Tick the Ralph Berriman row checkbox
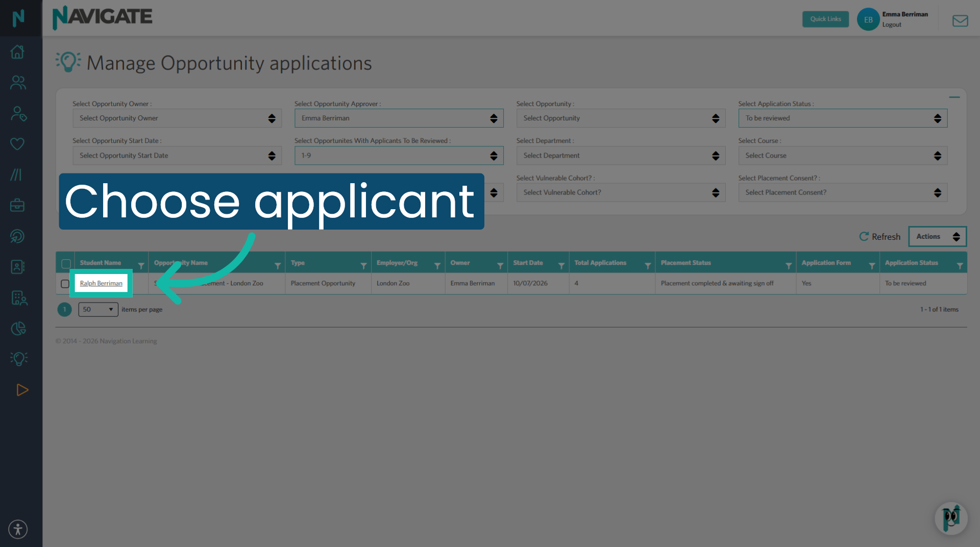The width and height of the screenshot is (980, 547). tap(65, 284)
